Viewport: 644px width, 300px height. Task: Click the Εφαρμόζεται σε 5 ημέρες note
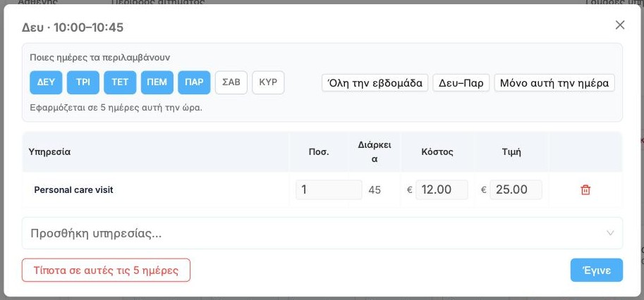click(116, 108)
